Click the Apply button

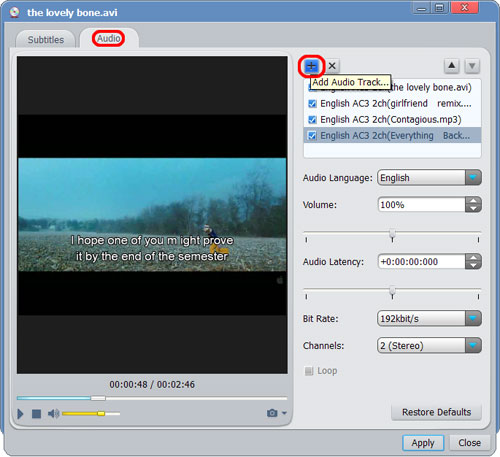click(423, 443)
